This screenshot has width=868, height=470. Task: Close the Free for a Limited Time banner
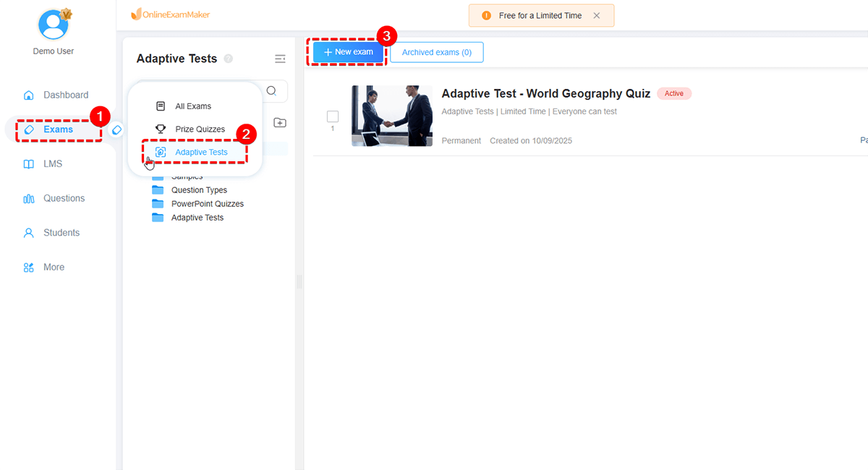click(x=596, y=15)
